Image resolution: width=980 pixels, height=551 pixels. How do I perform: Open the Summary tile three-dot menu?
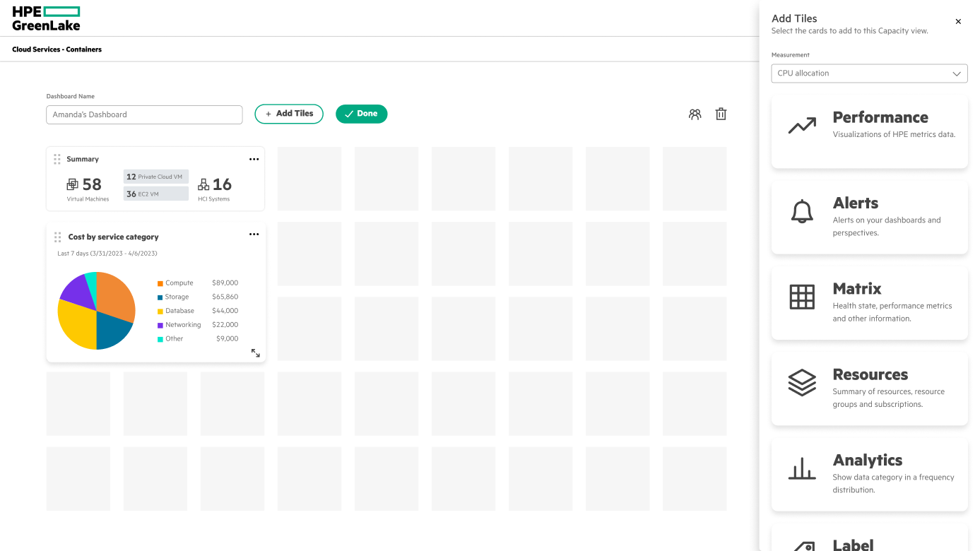point(254,159)
